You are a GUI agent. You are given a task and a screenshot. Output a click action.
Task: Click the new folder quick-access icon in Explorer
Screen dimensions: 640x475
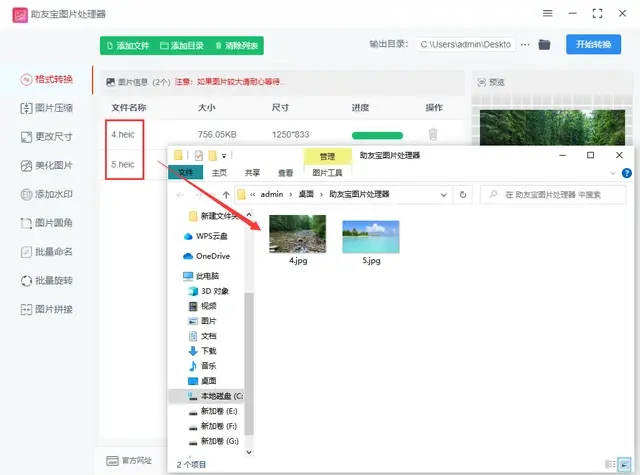click(212, 155)
